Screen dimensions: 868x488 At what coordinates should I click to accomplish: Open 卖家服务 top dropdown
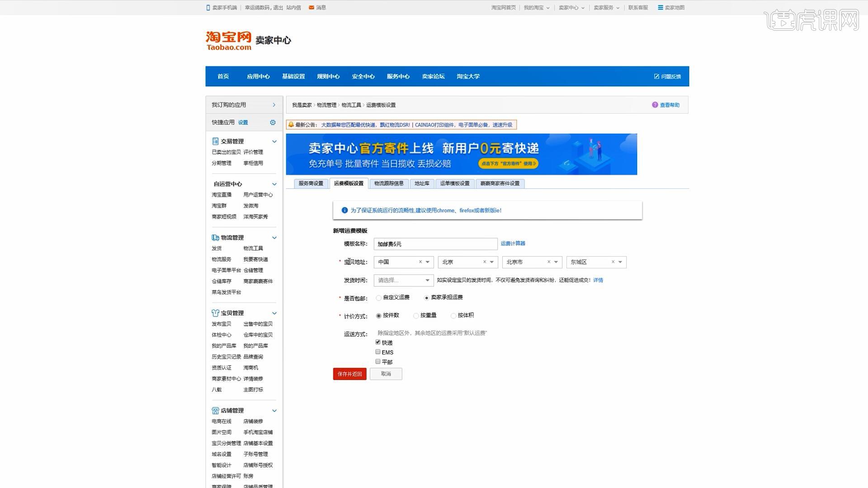point(607,8)
